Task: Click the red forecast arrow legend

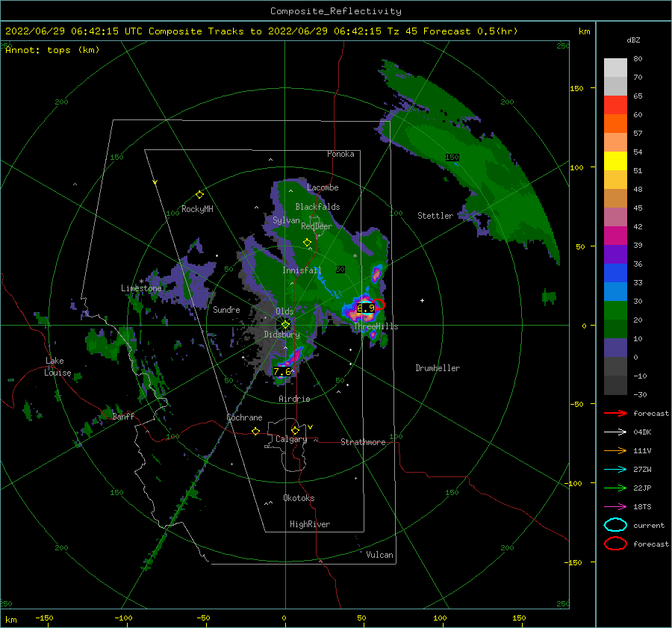Action: tap(615, 413)
